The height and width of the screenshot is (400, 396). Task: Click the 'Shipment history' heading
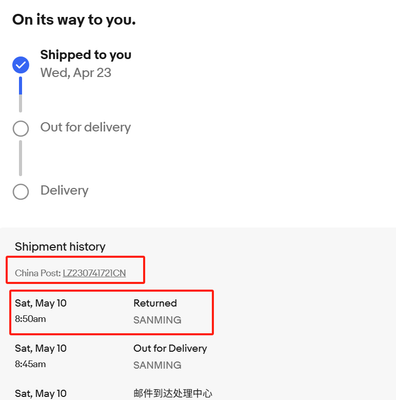click(60, 247)
